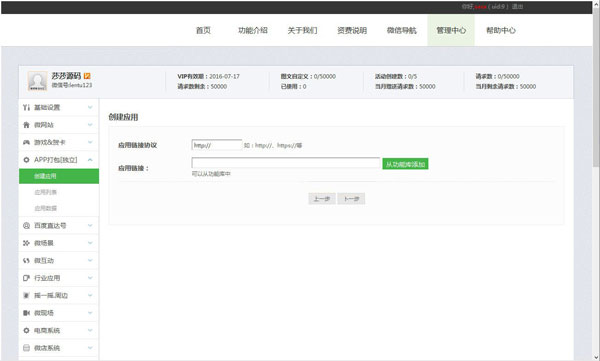Image resolution: width=600 pixels, height=361 pixels.
Task: Open the 功能介绍 navigation tab
Action: tap(253, 30)
